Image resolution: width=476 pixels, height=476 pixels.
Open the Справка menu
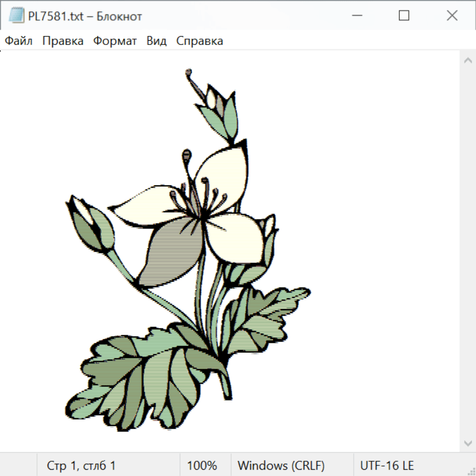coord(199,41)
